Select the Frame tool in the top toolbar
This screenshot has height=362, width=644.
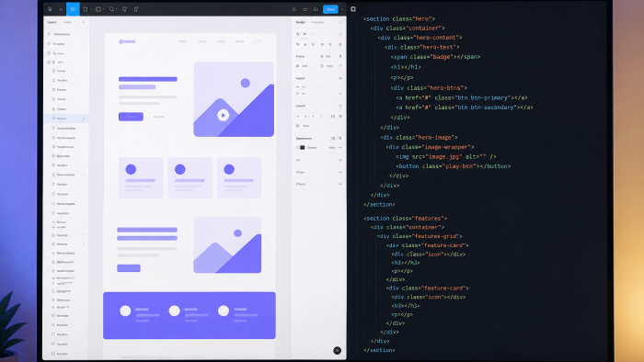pos(86,9)
